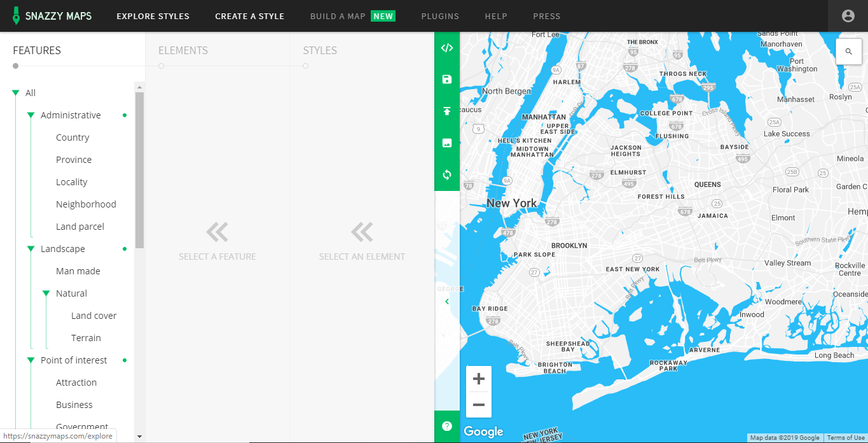Select the Country feature
The width and height of the screenshot is (868, 443).
pyautogui.click(x=72, y=137)
